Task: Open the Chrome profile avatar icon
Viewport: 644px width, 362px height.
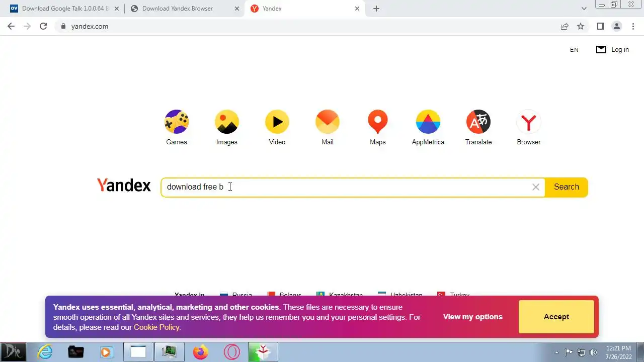Action: tap(616, 26)
